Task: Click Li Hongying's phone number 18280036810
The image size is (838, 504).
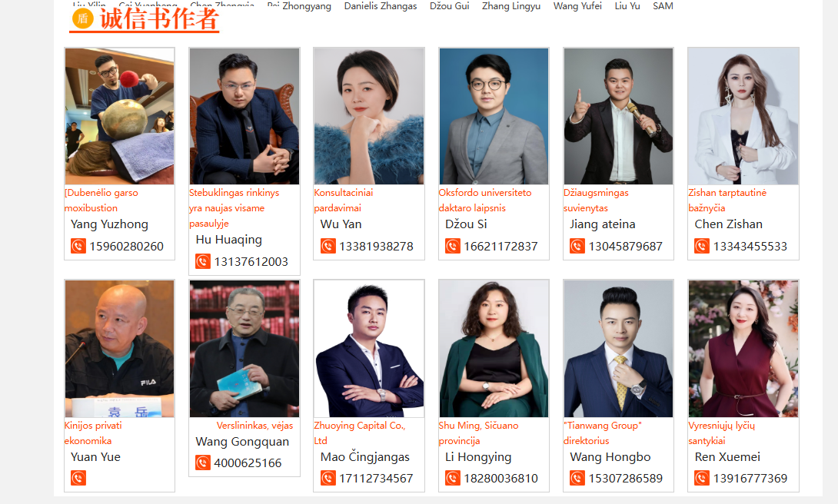Action: (500, 479)
